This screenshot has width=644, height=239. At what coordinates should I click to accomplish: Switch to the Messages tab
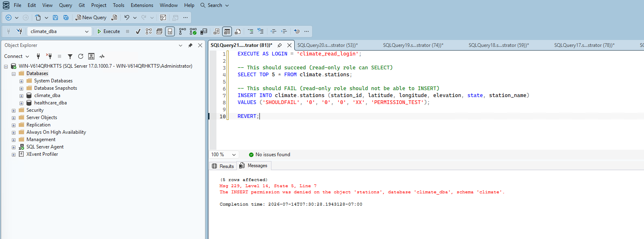(x=254, y=166)
